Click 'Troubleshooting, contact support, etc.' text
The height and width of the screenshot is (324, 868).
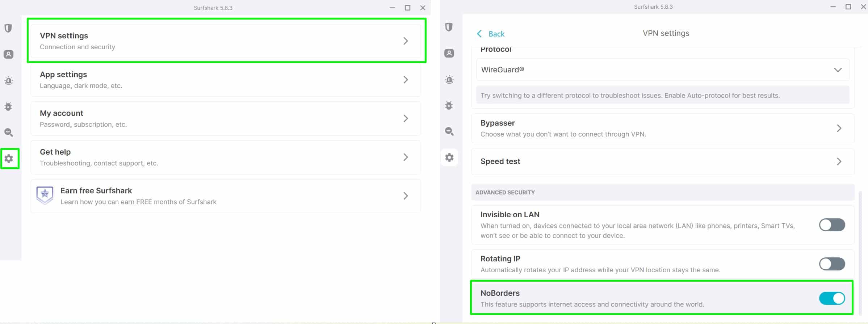99,163
